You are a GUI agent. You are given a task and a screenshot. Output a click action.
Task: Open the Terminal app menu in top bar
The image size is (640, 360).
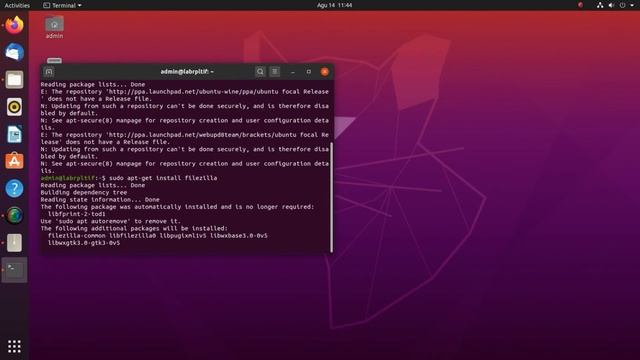pyautogui.click(x=62, y=5)
